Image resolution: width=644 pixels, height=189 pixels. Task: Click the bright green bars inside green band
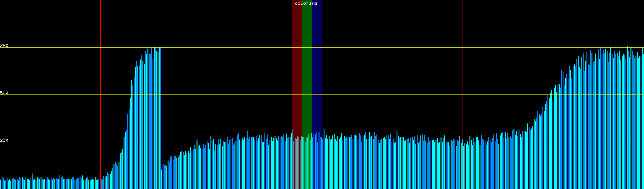[307, 164]
